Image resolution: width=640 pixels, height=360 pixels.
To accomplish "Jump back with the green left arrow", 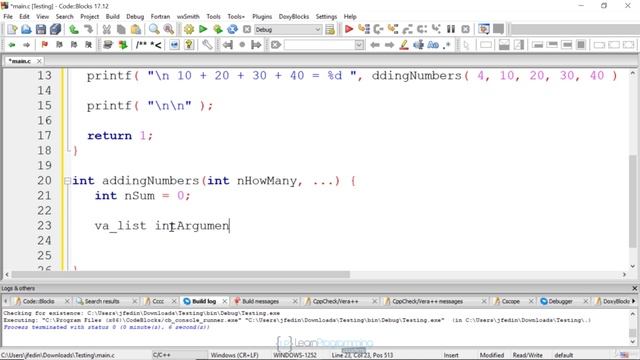I will click(x=12, y=44).
